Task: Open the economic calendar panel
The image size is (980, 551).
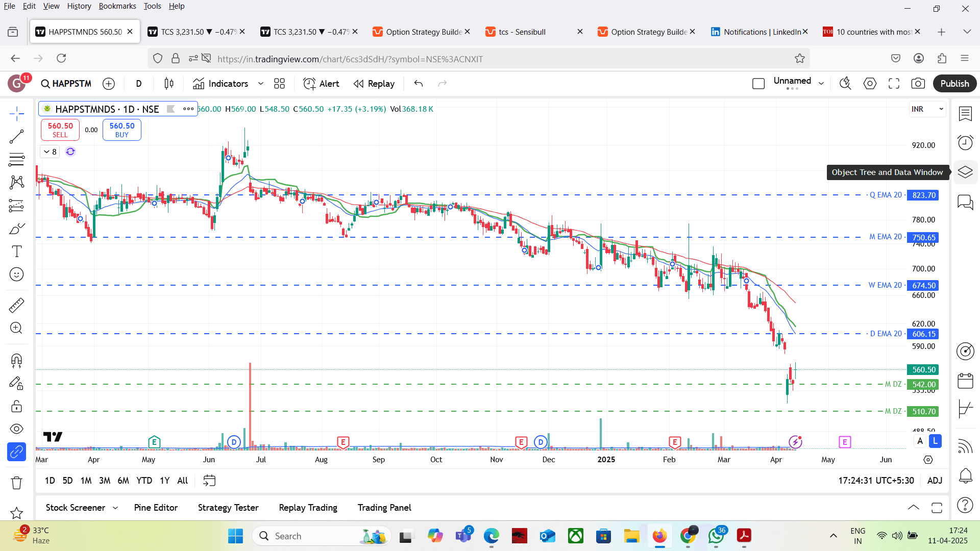Action: click(965, 381)
